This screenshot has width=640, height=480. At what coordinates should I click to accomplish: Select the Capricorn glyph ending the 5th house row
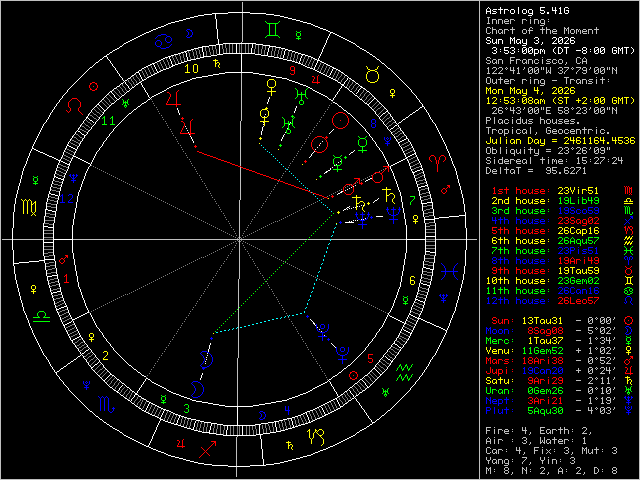click(x=629, y=231)
